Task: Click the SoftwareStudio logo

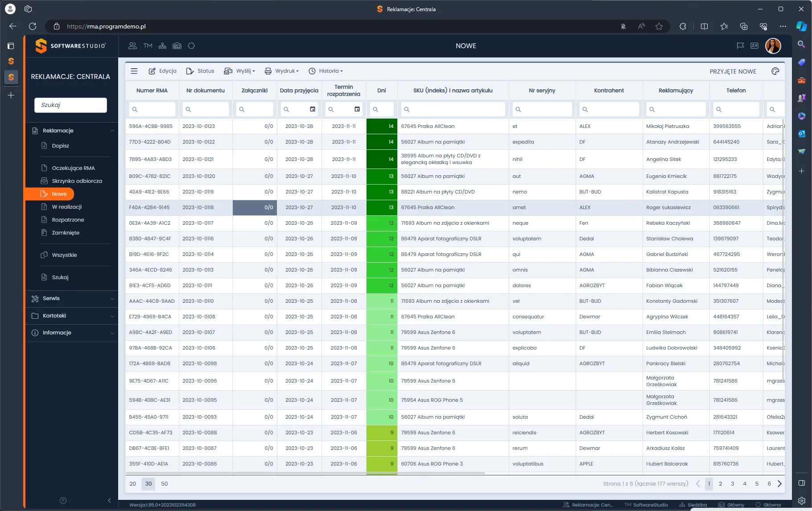Action: click(x=71, y=45)
